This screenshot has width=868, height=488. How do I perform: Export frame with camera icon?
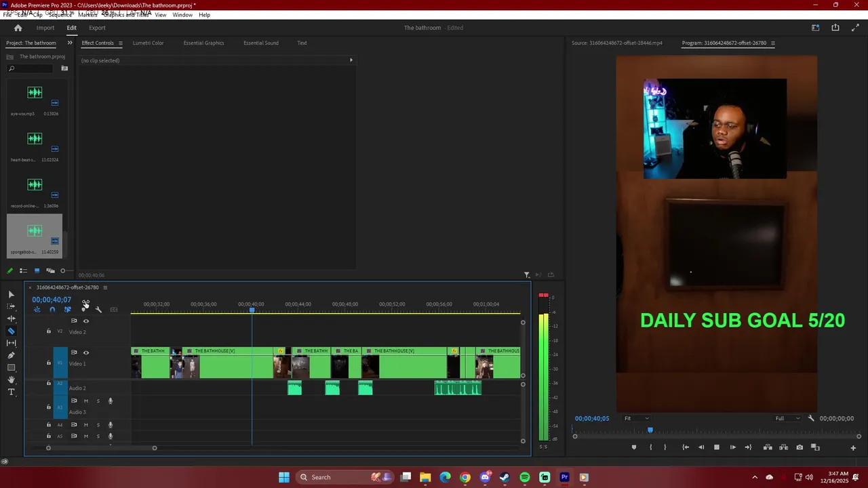click(800, 447)
